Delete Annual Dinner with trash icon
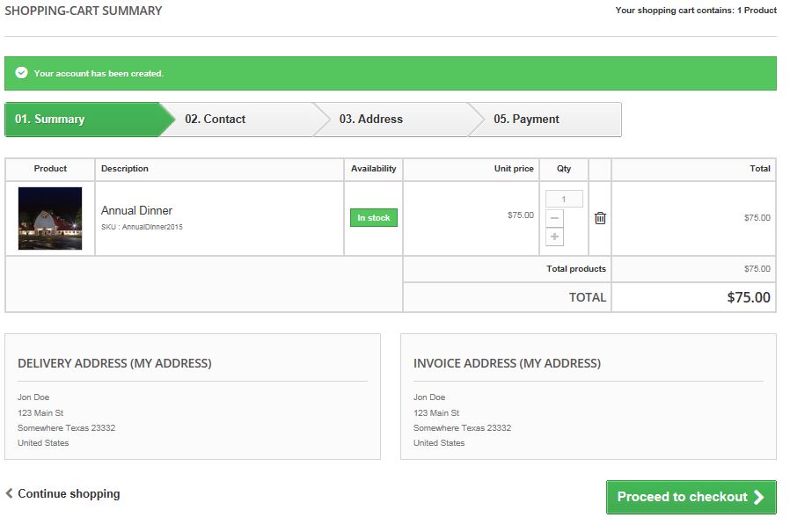790x532 pixels. (x=600, y=218)
